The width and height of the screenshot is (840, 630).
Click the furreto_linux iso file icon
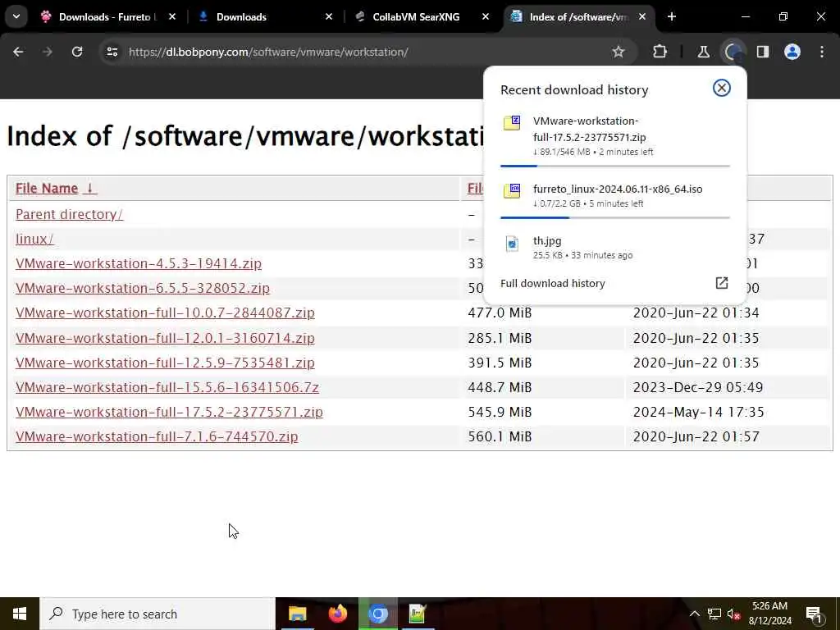point(512,190)
